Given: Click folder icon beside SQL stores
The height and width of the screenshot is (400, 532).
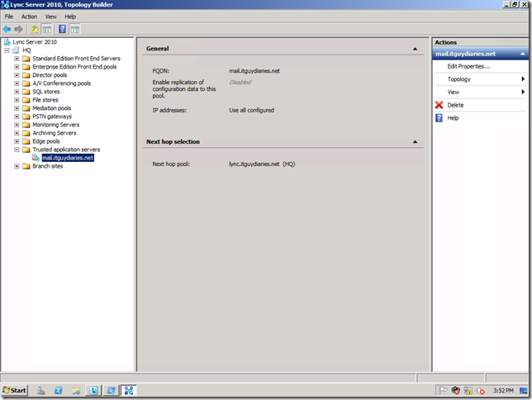Looking at the screenshot, I should pyautogui.click(x=26, y=92).
